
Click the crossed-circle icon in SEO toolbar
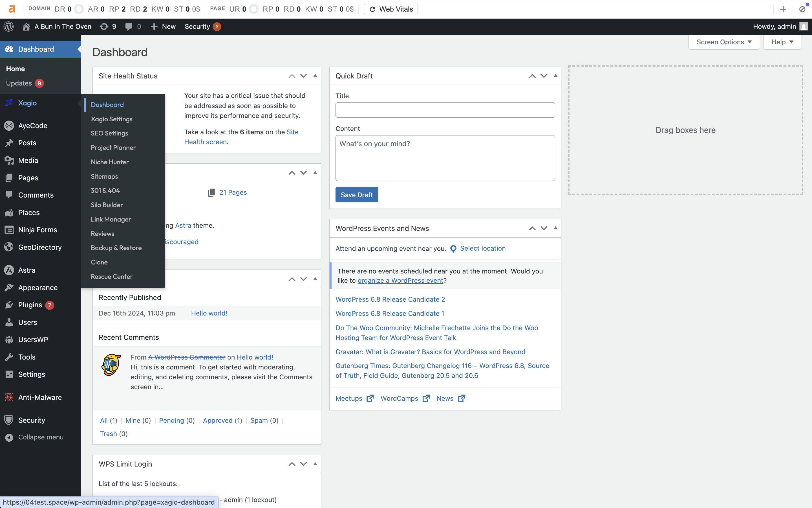coord(802,9)
